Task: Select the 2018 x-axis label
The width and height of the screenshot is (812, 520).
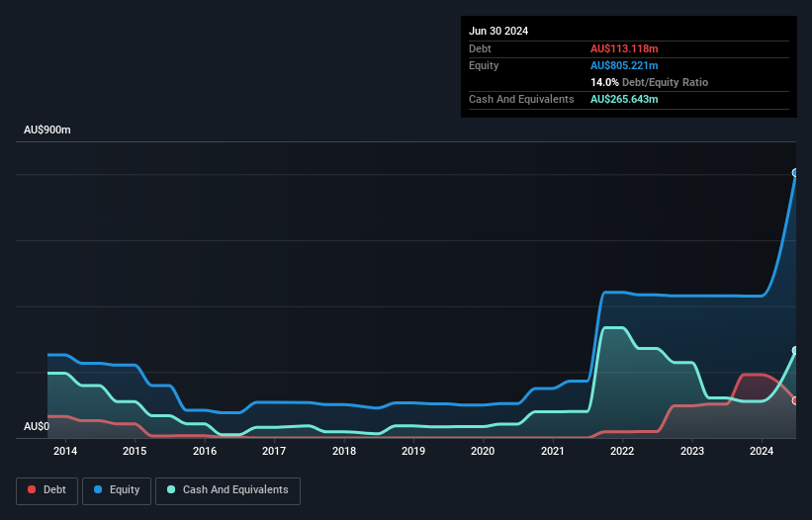Action: pyautogui.click(x=344, y=451)
